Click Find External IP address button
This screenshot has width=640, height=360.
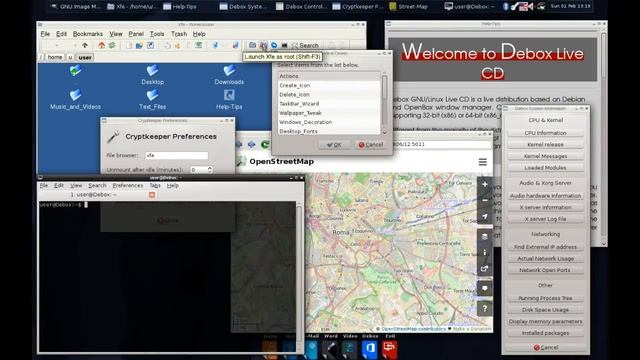(545, 247)
